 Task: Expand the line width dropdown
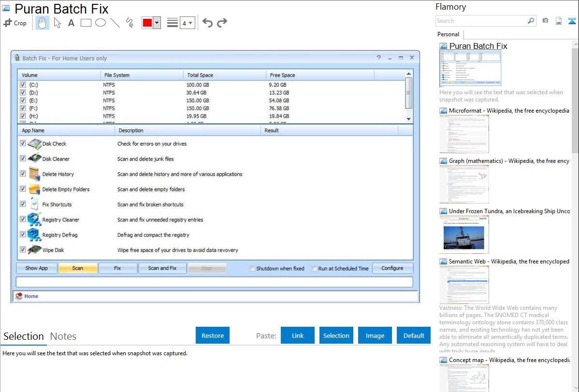pyautogui.click(x=190, y=23)
